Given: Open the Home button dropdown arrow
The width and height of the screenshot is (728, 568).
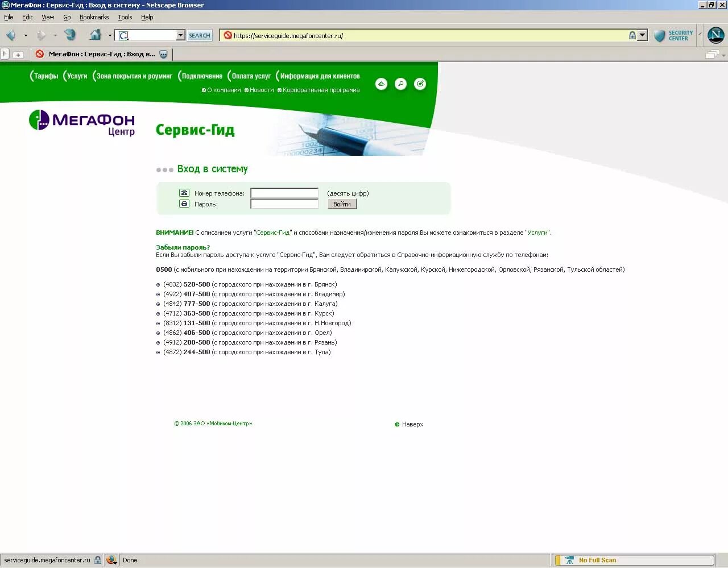Looking at the screenshot, I should pyautogui.click(x=110, y=35).
